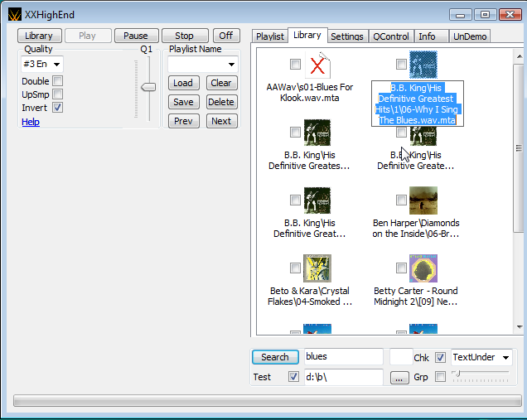This screenshot has height=420, width=527.
Task: Click the Stop button
Action: (185, 36)
